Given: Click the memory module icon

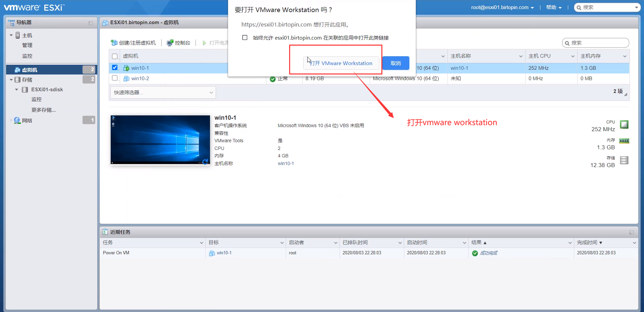Looking at the screenshot, I should (x=624, y=141).
